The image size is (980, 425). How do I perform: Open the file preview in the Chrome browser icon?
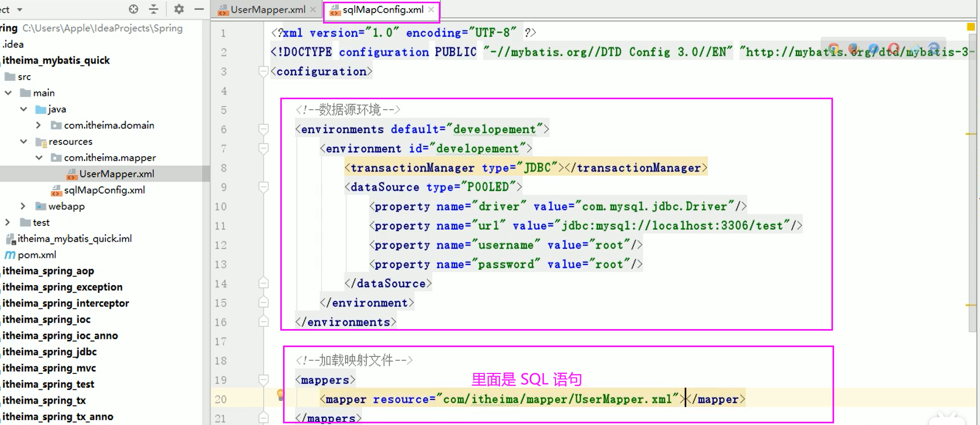(834, 49)
